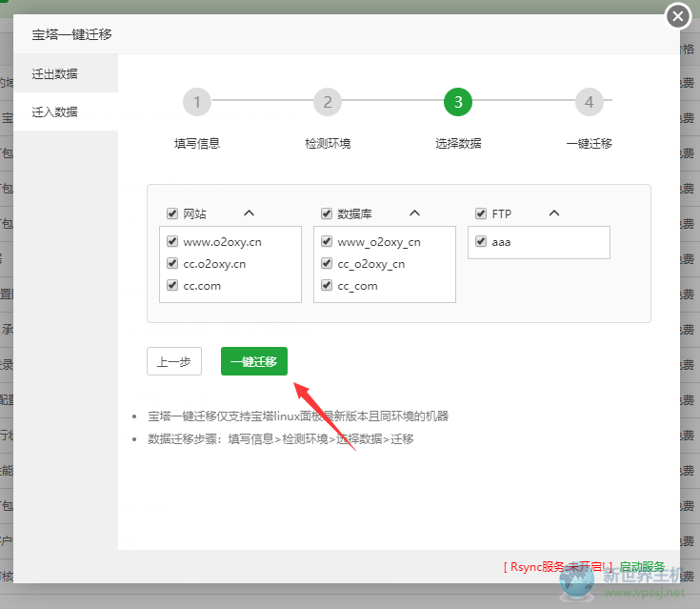Click the cc_o2oxy_cn database name
This screenshot has height=609, width=700.
(371, 264)
